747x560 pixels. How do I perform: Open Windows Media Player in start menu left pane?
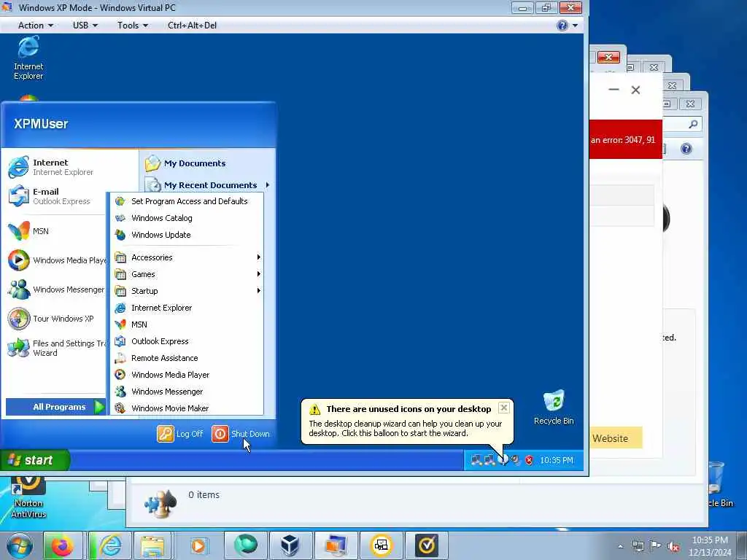(56, 260)
